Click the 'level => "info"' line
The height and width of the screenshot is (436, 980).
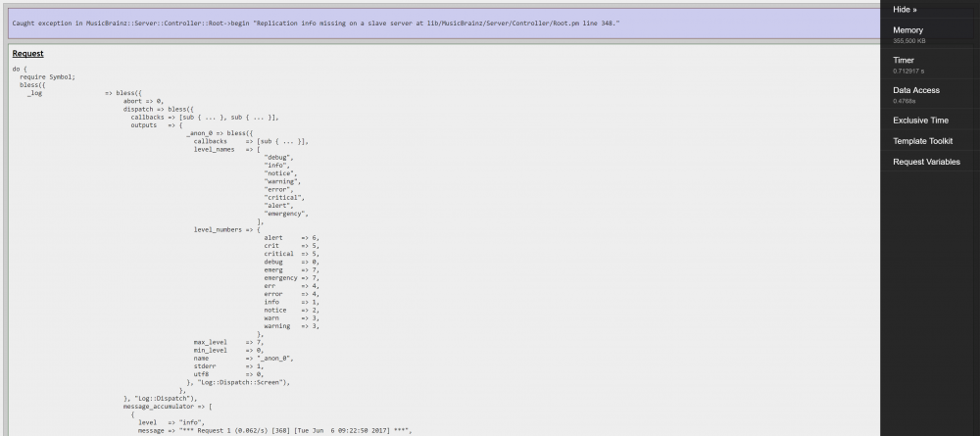171,423
